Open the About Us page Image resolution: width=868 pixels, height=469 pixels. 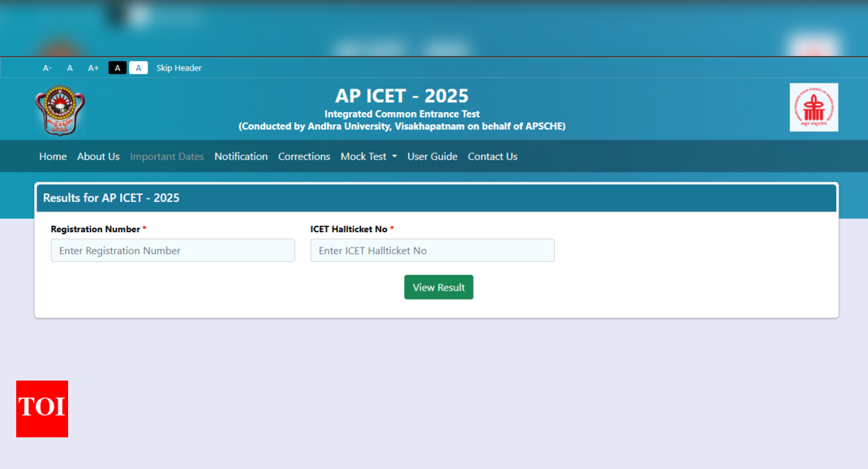(98, 157)
